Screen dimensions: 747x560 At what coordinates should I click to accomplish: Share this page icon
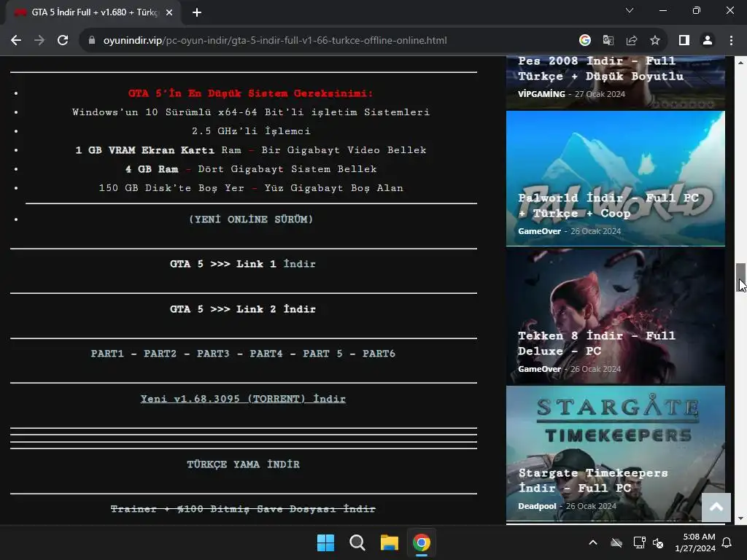tap(632, 41)
